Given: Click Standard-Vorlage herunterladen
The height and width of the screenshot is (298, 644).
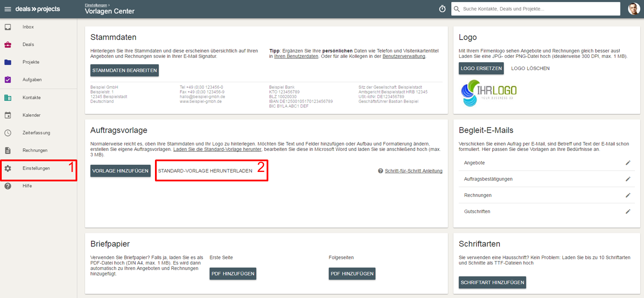Looking at the screenshot, I should click(205, 171).
